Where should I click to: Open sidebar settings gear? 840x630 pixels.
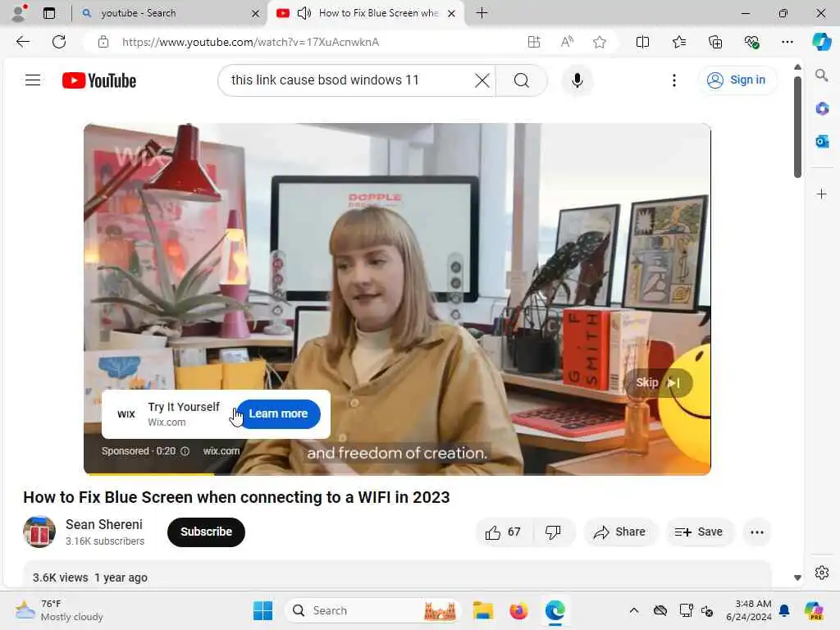pos(821,573)
